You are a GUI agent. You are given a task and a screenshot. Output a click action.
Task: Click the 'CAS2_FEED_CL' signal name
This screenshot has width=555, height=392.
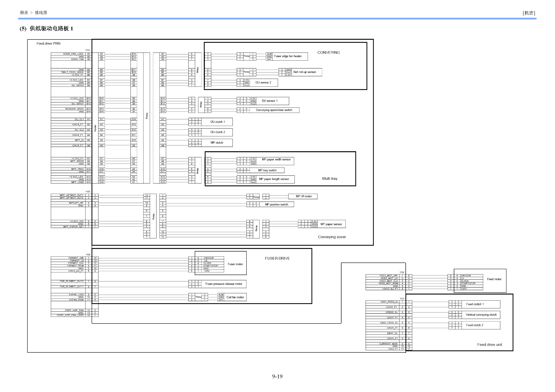389,323
